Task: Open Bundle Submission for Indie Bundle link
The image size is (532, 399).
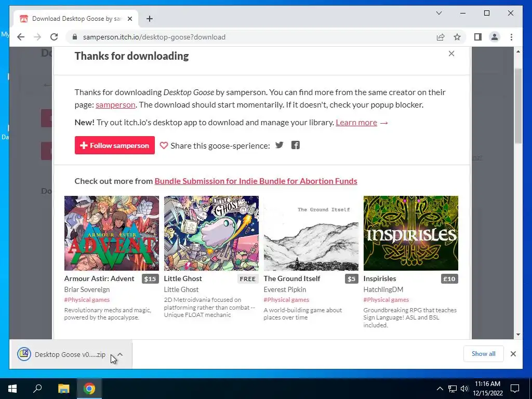Action: click(x=256, y=181)
